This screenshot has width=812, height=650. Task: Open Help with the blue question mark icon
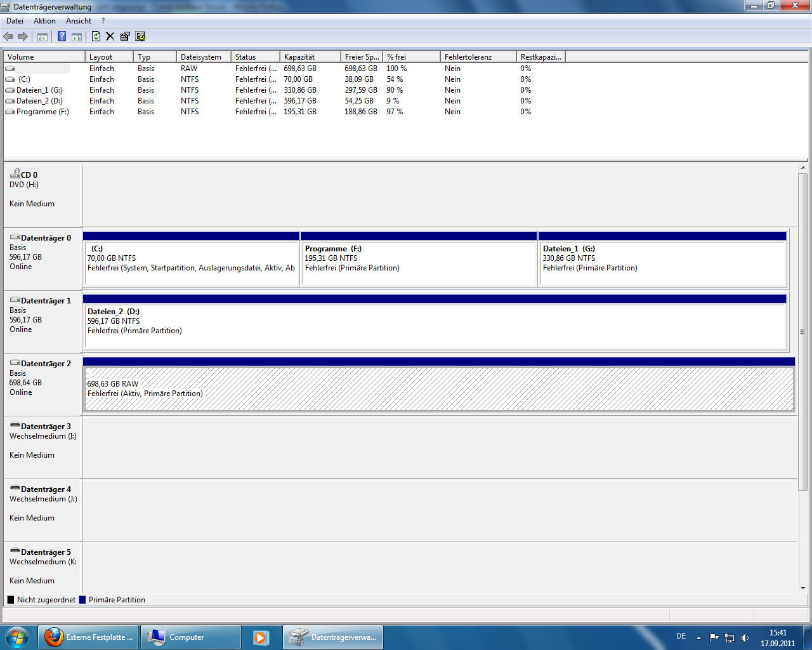(62, 37)
